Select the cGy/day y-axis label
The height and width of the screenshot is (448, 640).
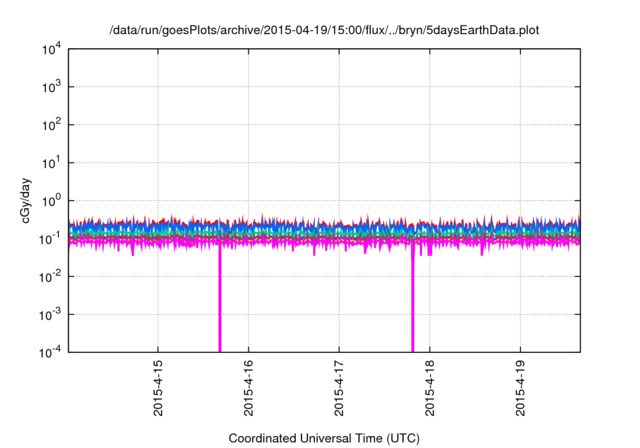point(26,200)
